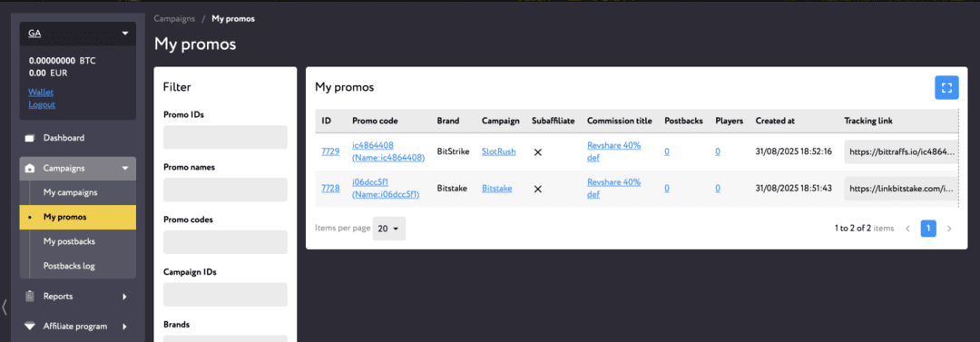Click the Promo IDs filter field
The image size is (980, 342).
click(225, 137)
